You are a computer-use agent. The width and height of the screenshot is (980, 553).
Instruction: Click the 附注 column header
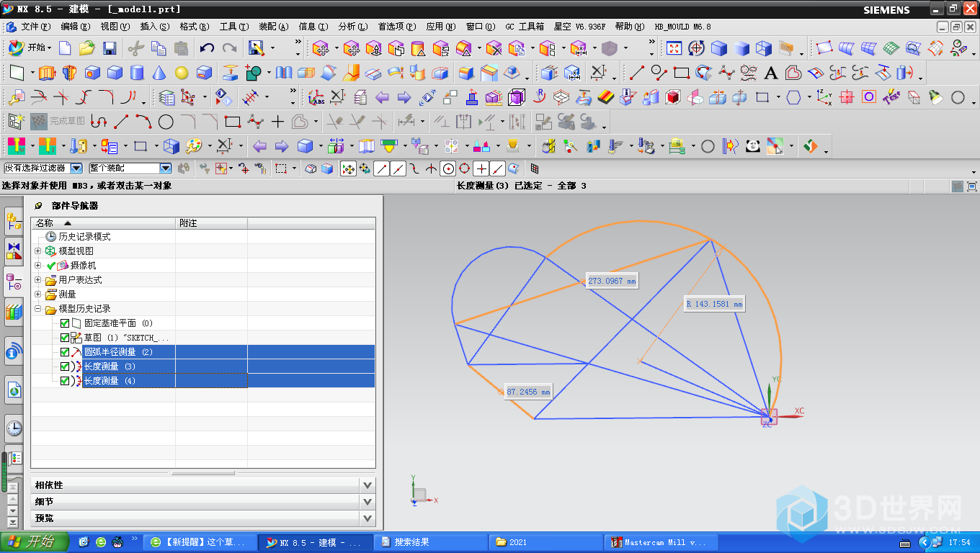click(211, 223)
